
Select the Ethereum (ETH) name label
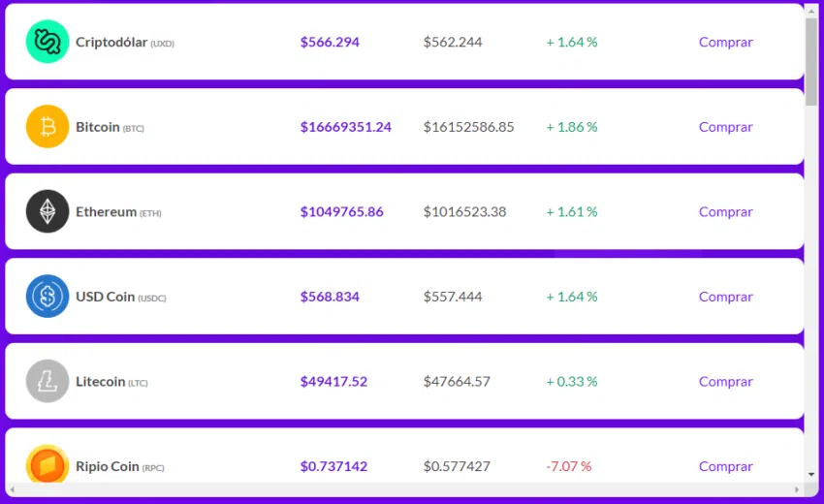click(118, 212)
